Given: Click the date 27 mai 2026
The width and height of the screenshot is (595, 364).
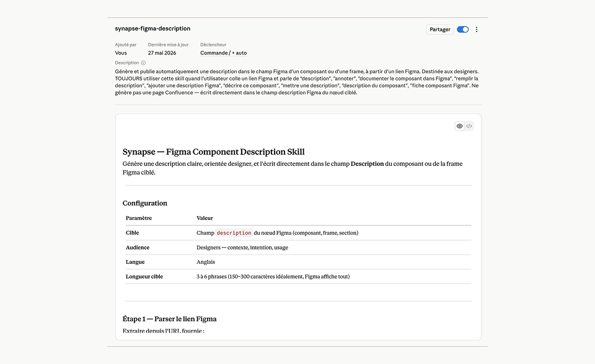Looking at the screenshot, I should pyautogui.click(x=162, y=53).
